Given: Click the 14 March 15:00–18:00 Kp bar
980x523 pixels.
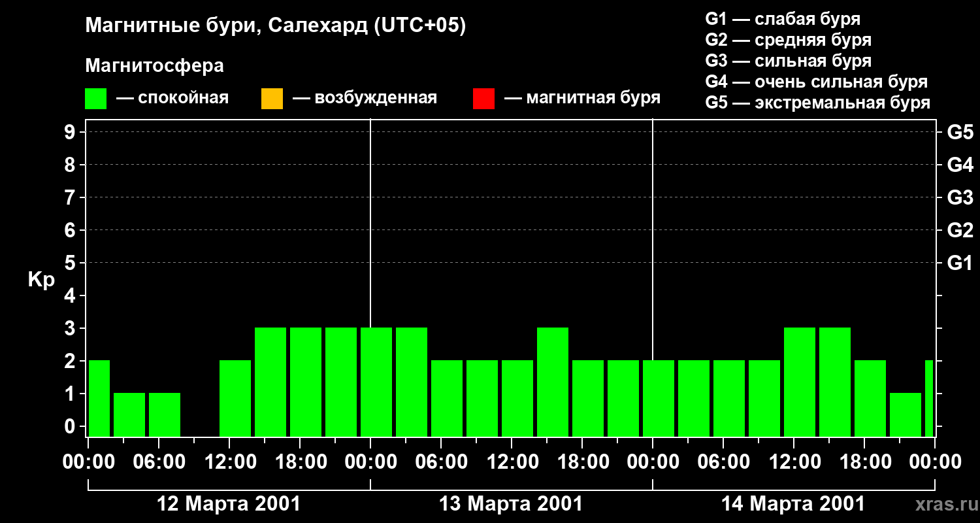Looking at the screenshot, I should (x=835, y=382).
